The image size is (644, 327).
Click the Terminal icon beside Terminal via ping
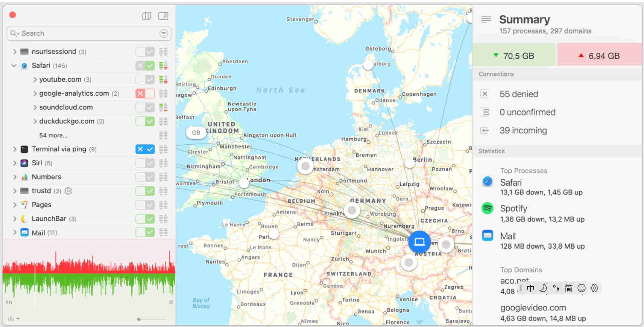tap(24, 149)
